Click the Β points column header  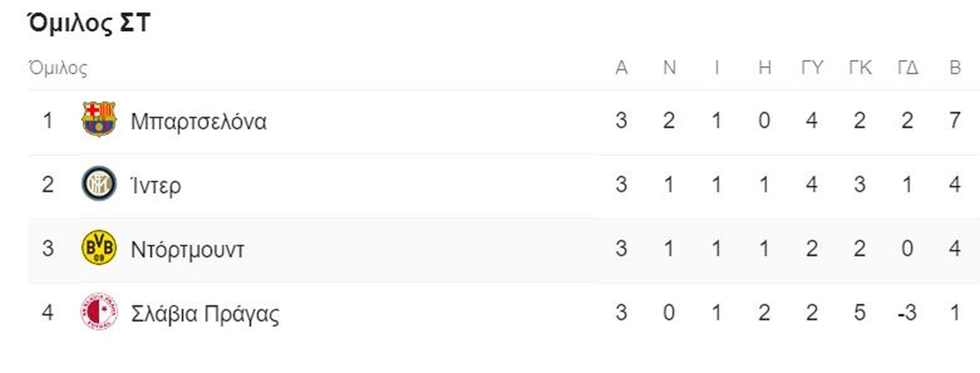point(955,67)
